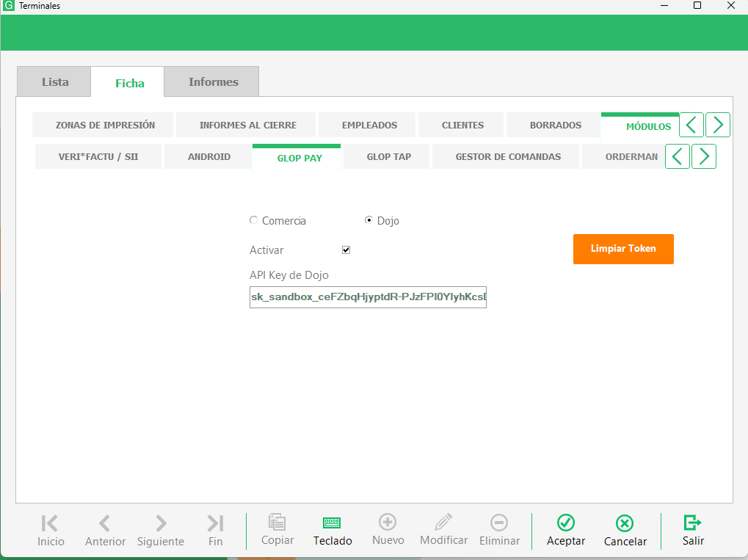Viewport: 748px width, 560px height.
Task: Click the API Key de Dojo field
Action: [x=368, y=297]
